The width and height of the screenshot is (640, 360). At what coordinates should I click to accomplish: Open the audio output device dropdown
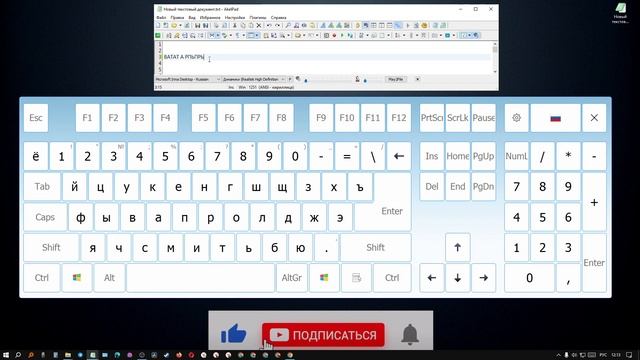254,79
